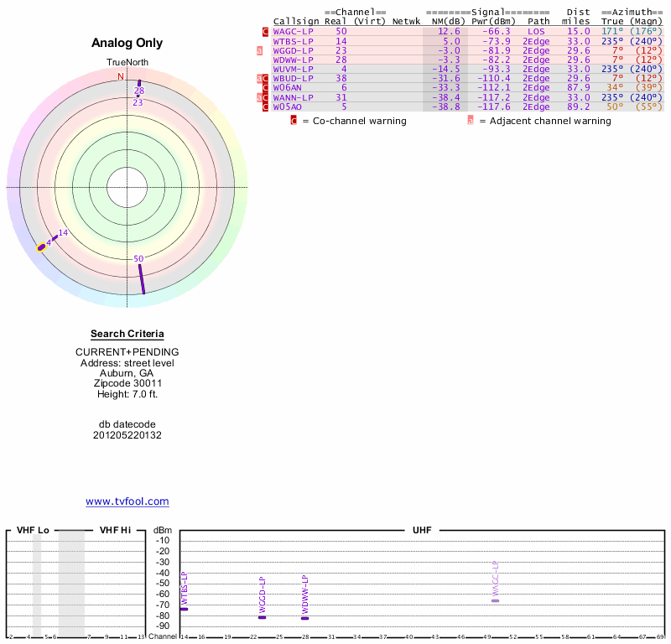Select the WAGC-LP callsign
The height and width of the screenshot is (644, 671).
point(293,31)
